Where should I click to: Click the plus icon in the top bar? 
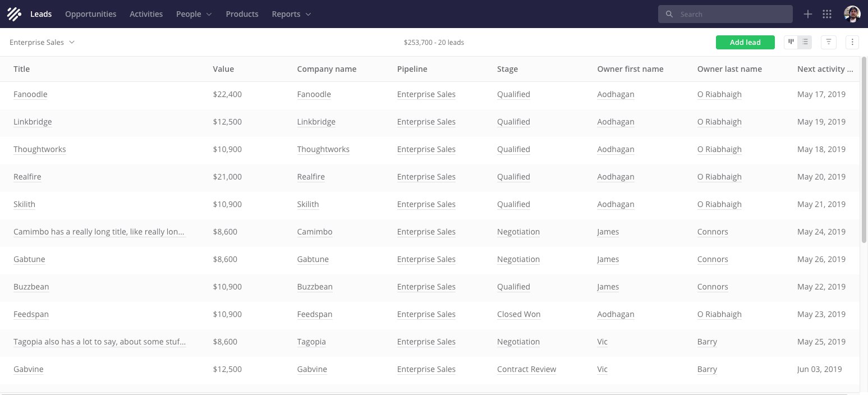click(x=808, y=14)
